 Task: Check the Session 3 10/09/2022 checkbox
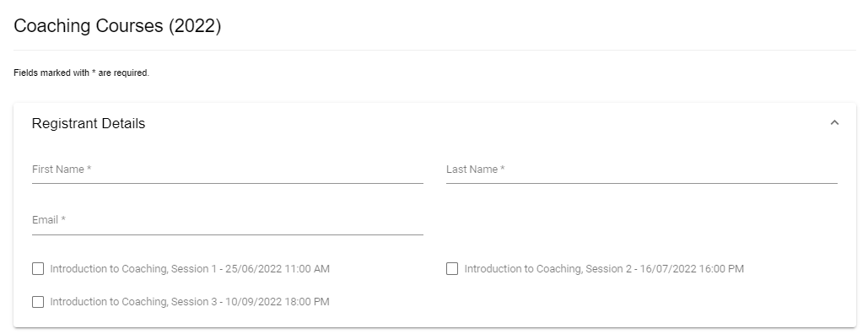coord(38,302)
